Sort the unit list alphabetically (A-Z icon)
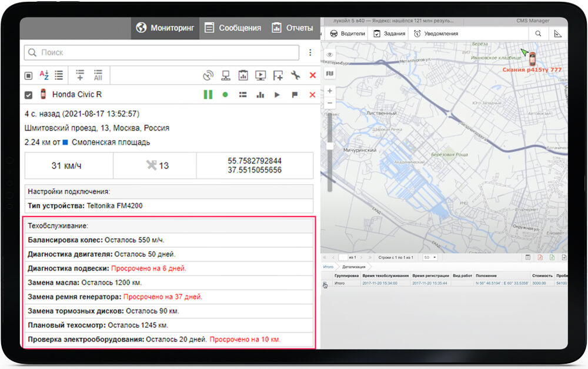 click(44, 75)
